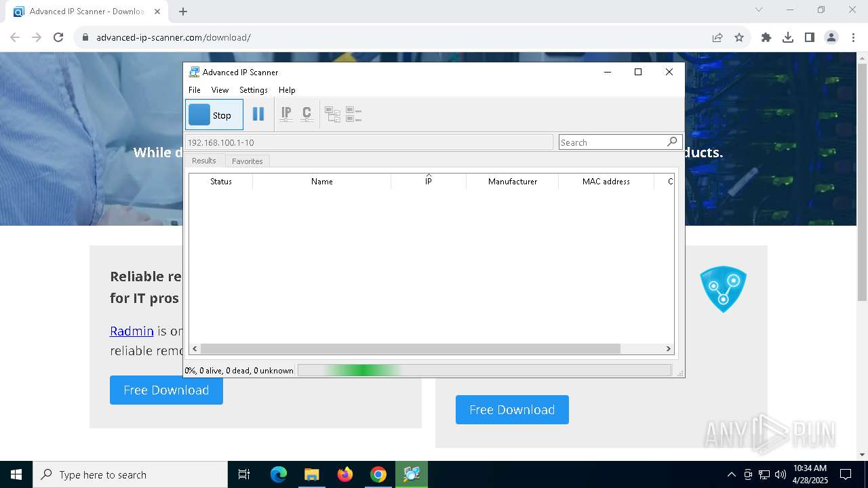Click the magnifier search icon
Screen dimensions: 868x488
tap(672, 142)
